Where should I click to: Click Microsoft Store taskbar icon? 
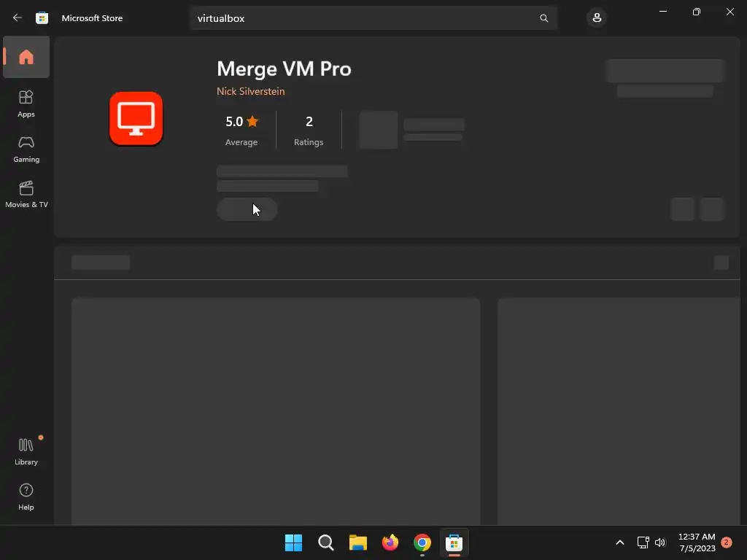point(454,542)
